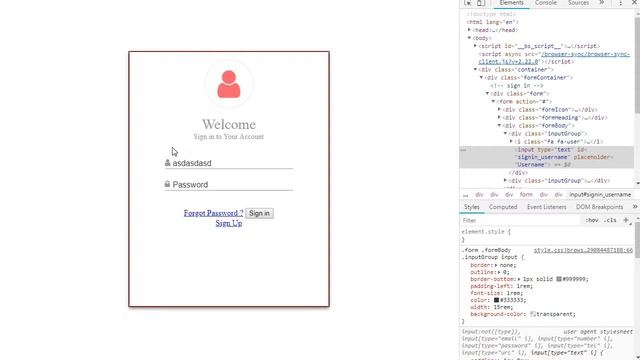
Task: Switch to the Elements tab
Action: (511, 3)
